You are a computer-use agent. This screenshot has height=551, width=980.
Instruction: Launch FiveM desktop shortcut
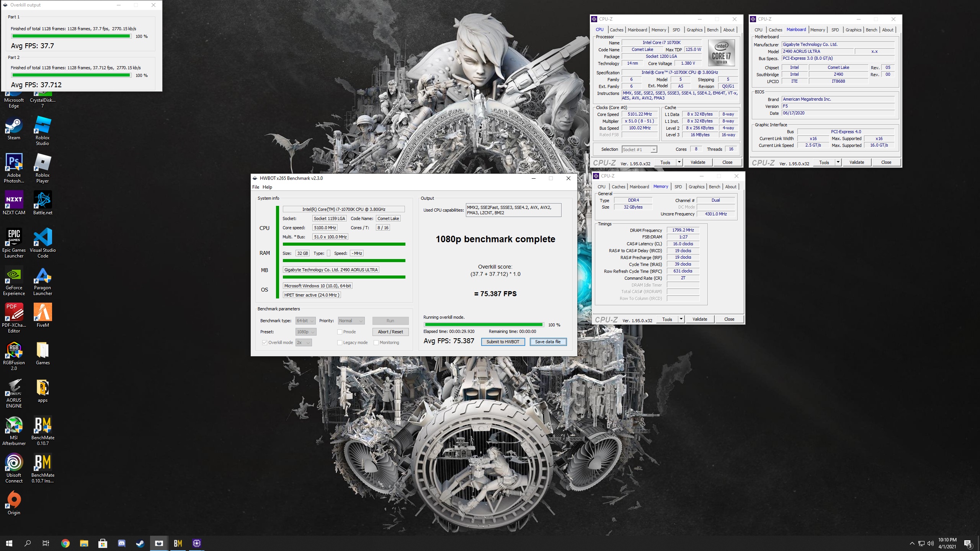(x=42, y=316)
